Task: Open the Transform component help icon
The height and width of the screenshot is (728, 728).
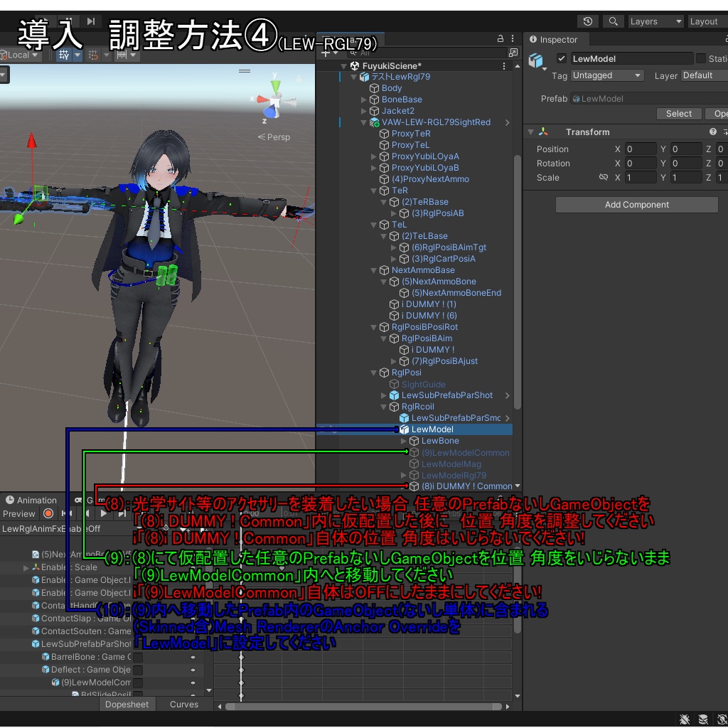Action: point(712,132)
